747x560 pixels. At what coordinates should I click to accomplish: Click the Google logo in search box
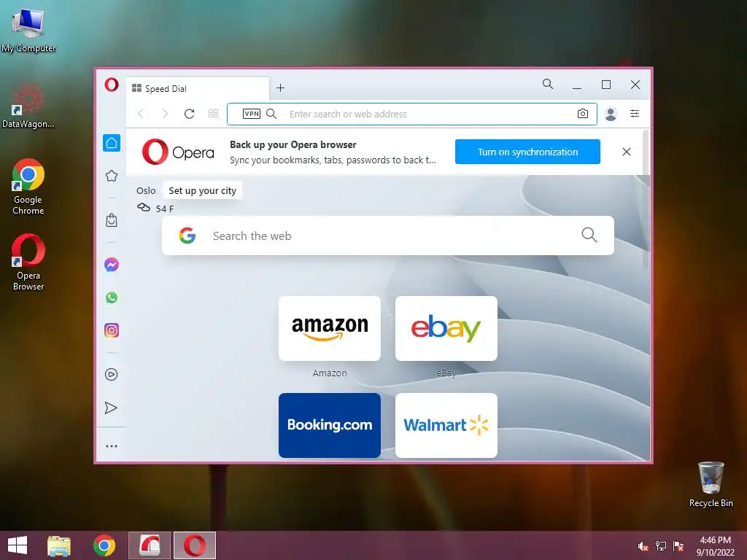187,236
